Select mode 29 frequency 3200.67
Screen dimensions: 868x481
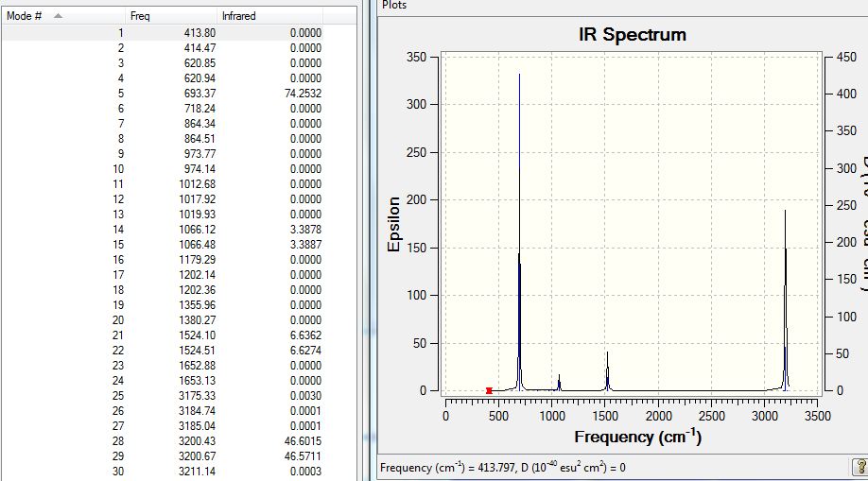click(197, 456)
